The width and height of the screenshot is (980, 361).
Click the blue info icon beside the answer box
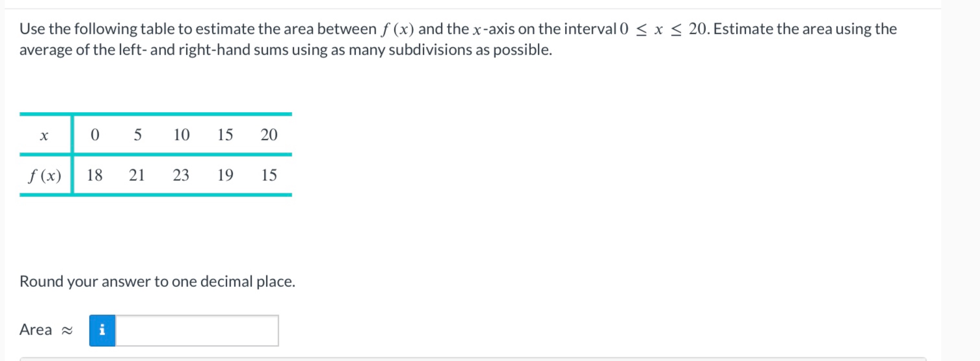point(102,330)
